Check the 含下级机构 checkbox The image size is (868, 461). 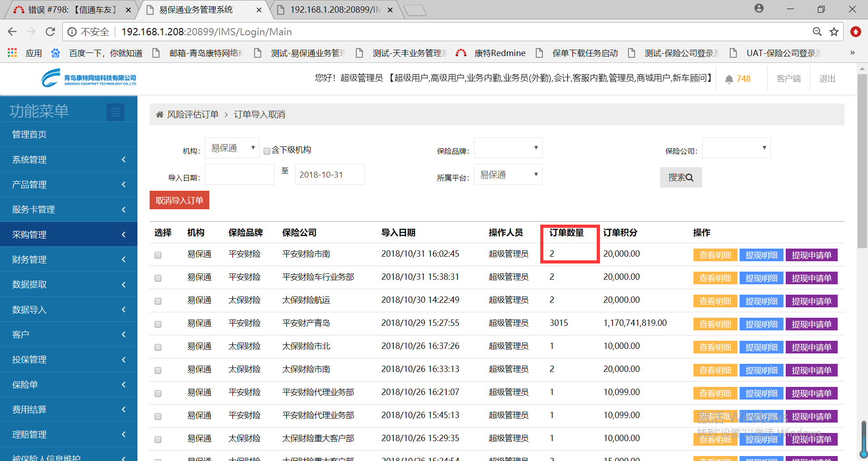267,151
